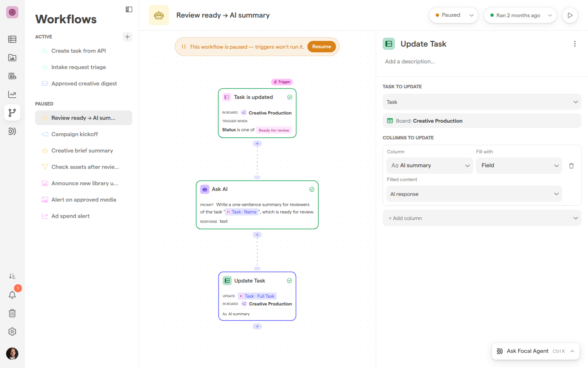The image size is (588, 368).
Task: Resume the paused workflow
Action: 322,47
